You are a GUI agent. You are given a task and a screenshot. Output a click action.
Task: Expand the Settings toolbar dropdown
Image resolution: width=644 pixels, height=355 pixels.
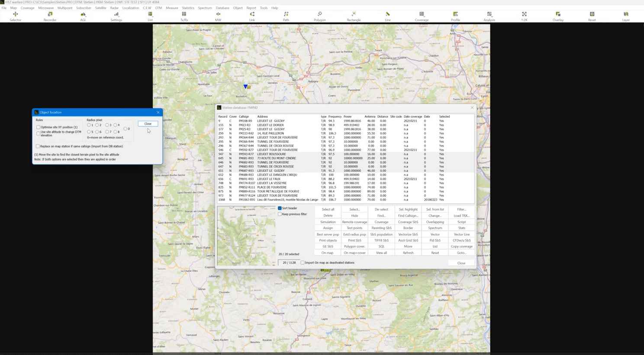116,16
